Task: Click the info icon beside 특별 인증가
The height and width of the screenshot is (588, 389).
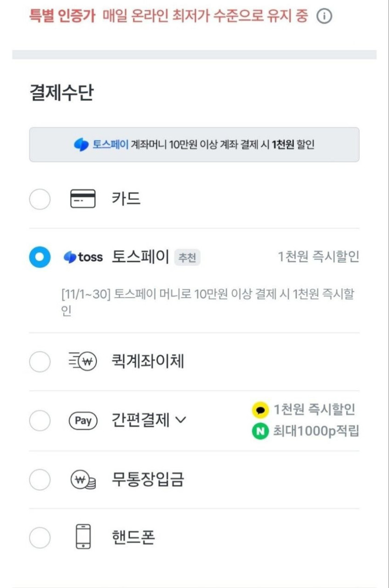Action: pyautogui.click(x=324, y=17)
